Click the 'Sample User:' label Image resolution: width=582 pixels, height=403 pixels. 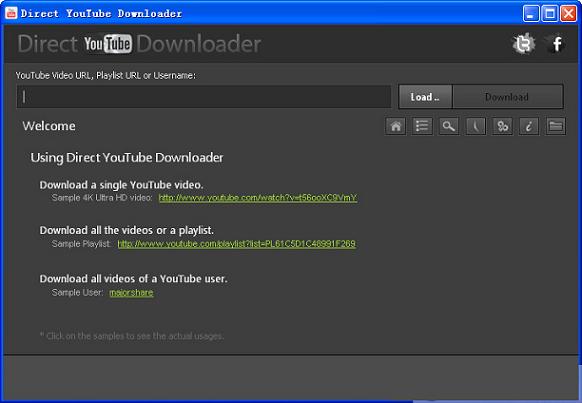[78, 293]
